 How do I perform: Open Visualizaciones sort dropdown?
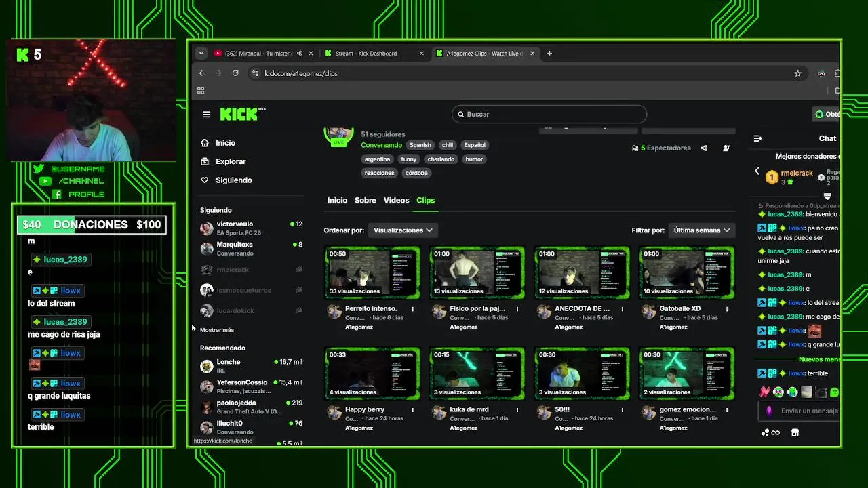(403, 230)
